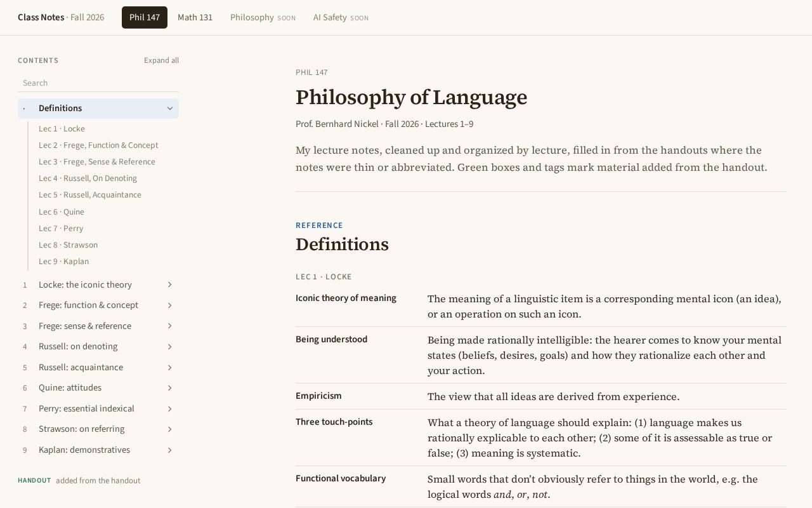Select the Definitions contents entry
Image resolution: width=812 pixels, height=508 pixels.
[x=98, y=109]
